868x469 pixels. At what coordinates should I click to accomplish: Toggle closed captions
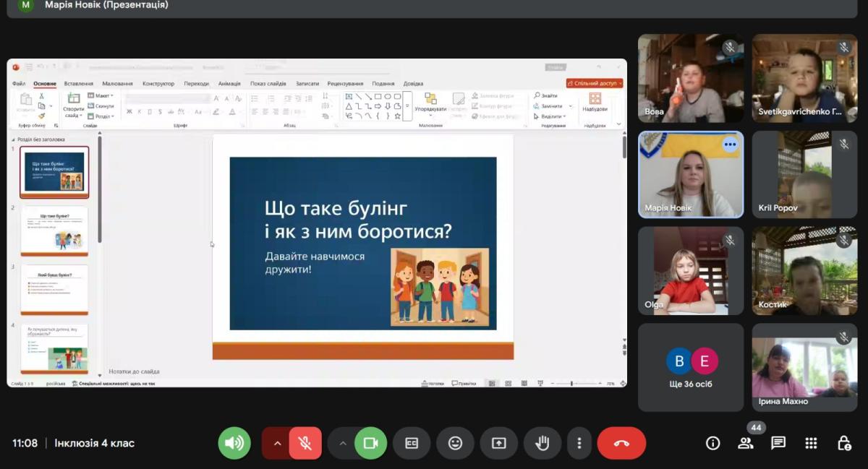tap(412, 443)
